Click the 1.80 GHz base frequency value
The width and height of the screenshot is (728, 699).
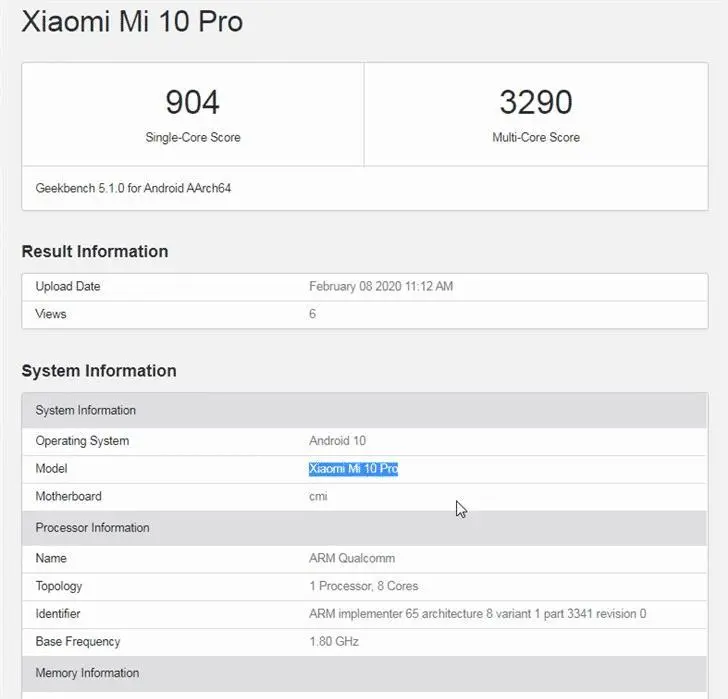point(334,641)
